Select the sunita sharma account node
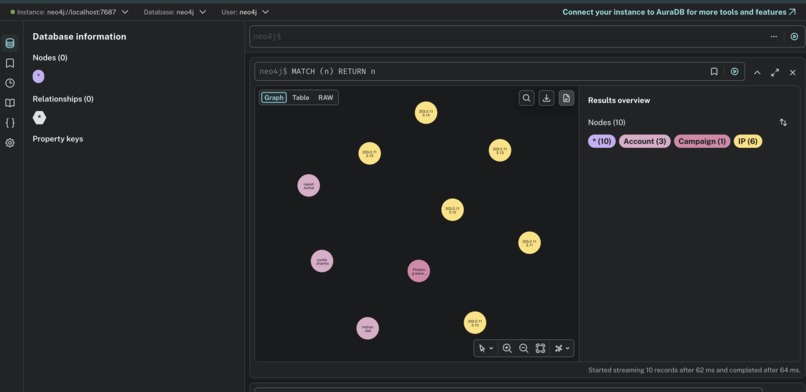The image size is (806, 392). [322, 261]
